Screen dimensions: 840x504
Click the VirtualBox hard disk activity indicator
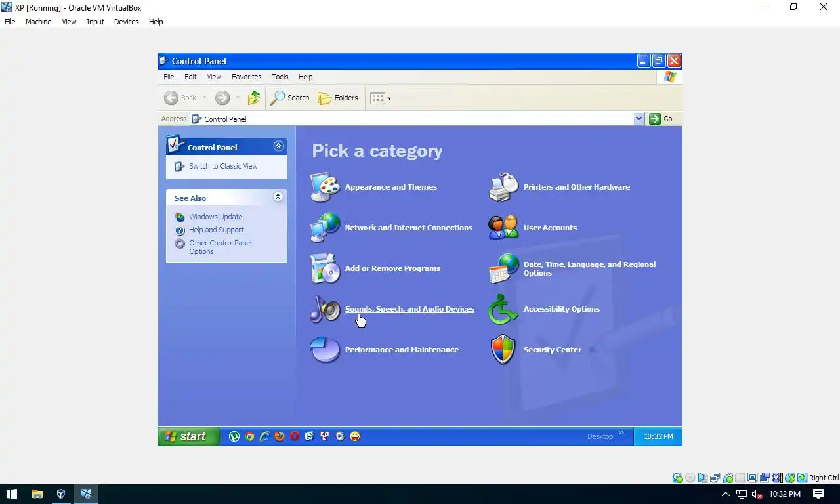(677, 478)
